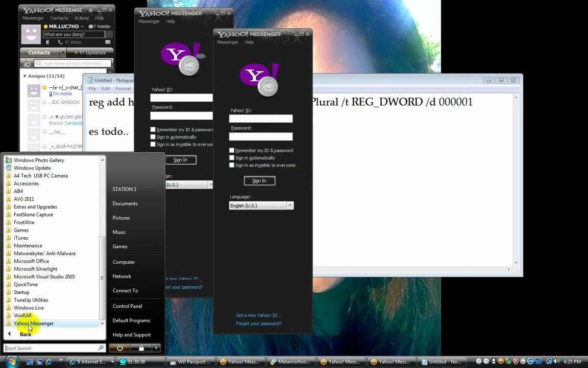Image resolution: width=588 pixels, height=368 pixels.
Task: Open MR.LUC7HO status dropdown
Action: click(82, 27)
